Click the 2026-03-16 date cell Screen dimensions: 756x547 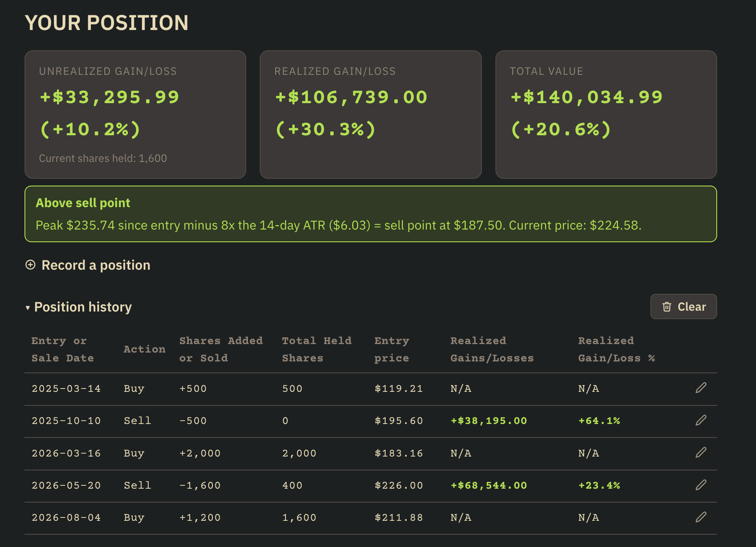66,454
